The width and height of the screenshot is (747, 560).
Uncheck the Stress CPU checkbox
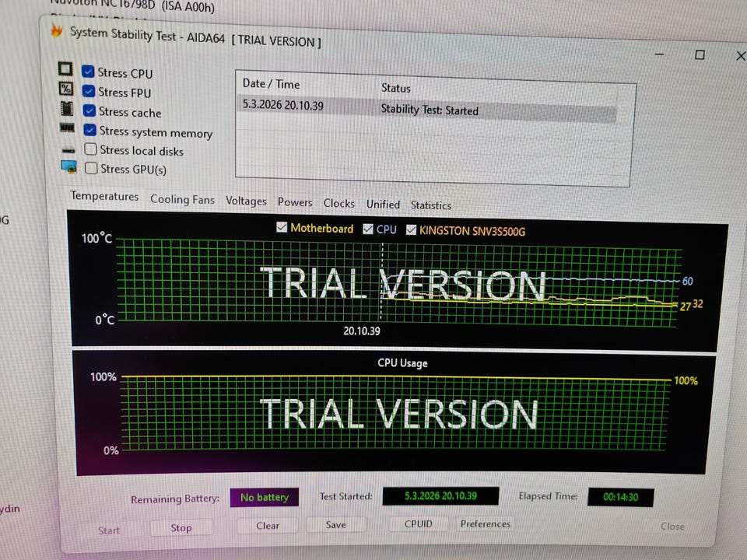tap(88, 71)
